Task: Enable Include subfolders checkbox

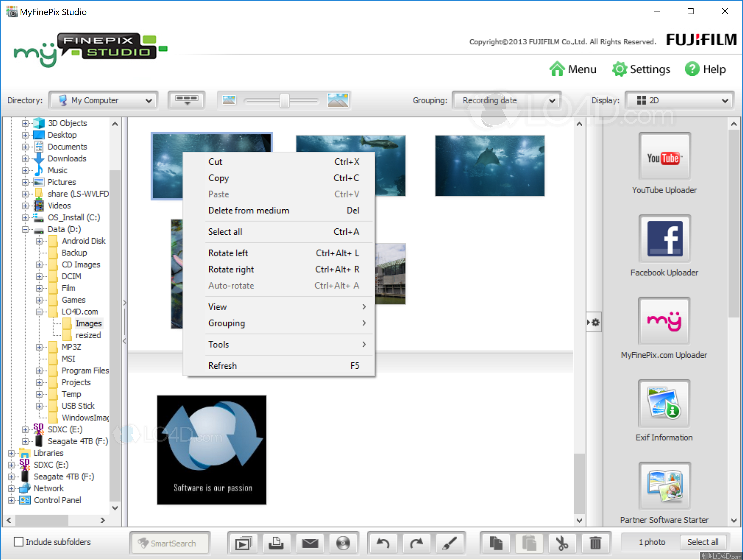Action: [19, 541]
